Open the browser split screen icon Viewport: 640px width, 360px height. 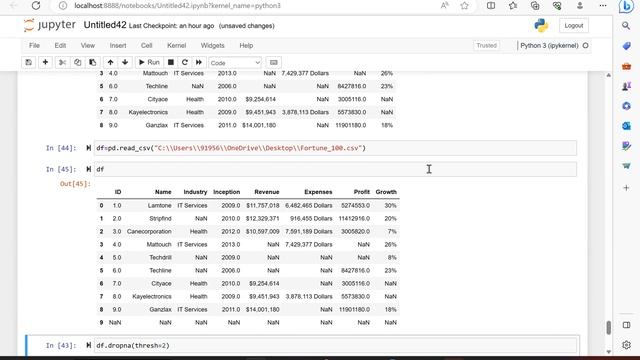point(491,6)
